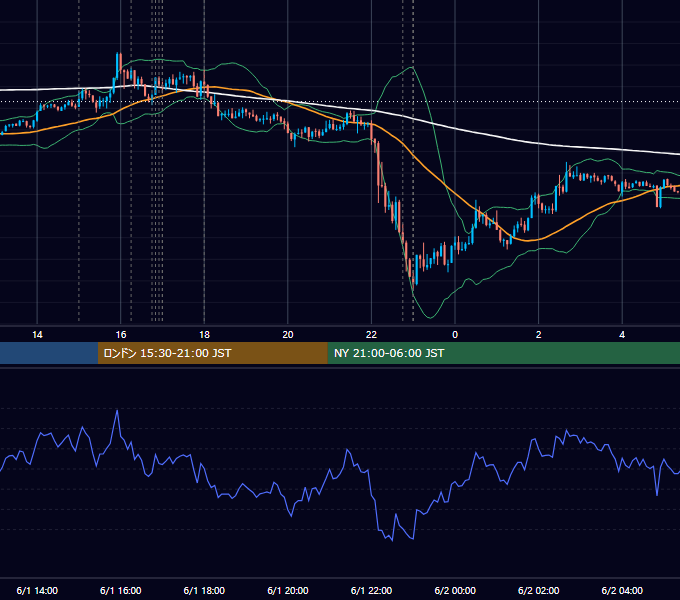Click the '6/2 02:00' label on indicator axis
Screen dimensions: 680x600
click(539, 590)
